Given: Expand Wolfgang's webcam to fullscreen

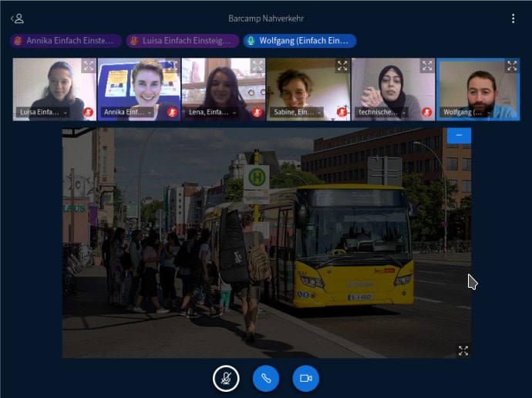Looking at the screenshot, I should click(x=511, y=66).
